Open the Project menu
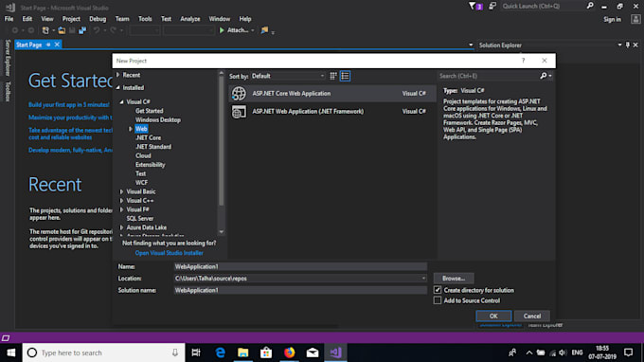Image resolution: width=644 pixels, height=362 pixels. (x=71, y=19)
